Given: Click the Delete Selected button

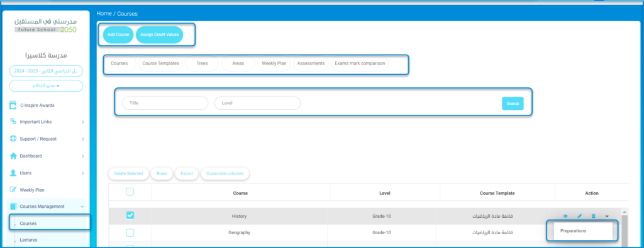Looking at the screenshot, I should point(128,173).
